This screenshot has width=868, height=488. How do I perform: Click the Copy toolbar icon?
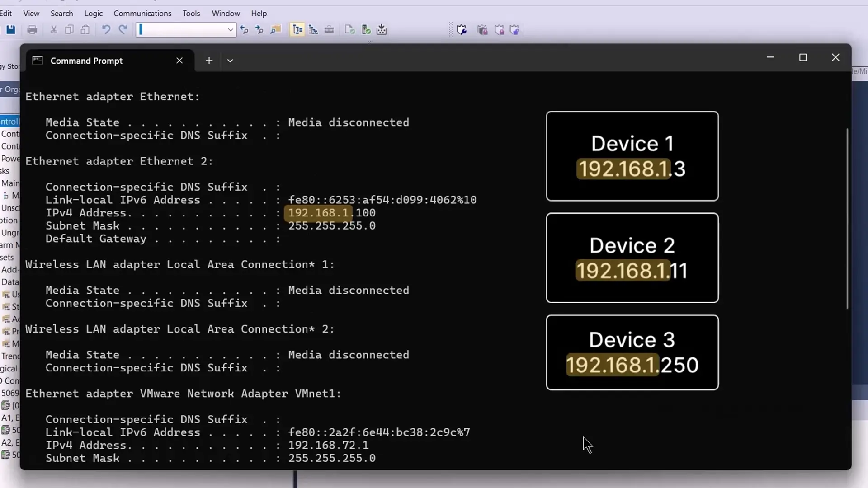tap(69, 30)
